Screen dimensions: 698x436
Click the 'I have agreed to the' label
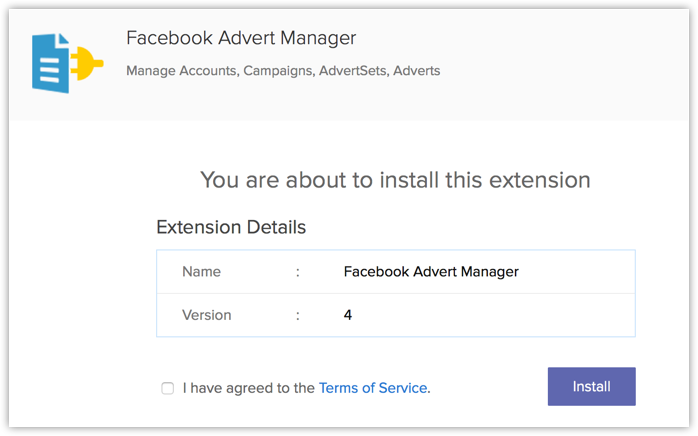(249, 388)
